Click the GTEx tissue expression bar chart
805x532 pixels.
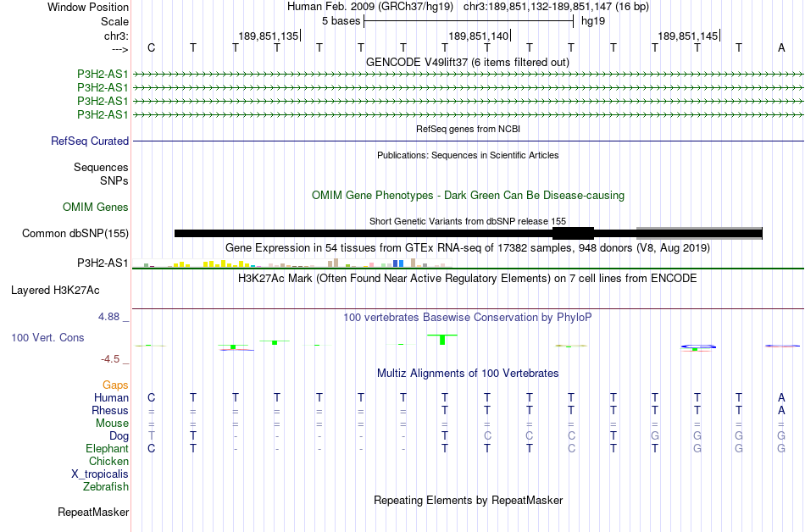292,263
